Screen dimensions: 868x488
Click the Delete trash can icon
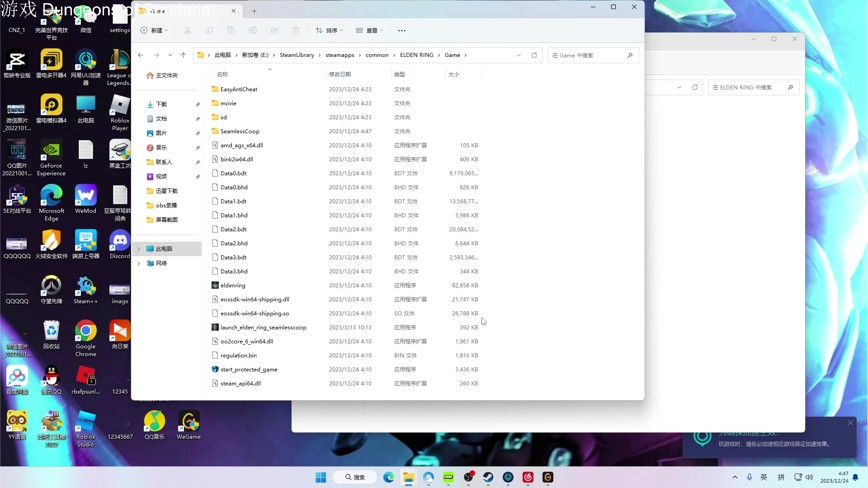click(296, 30)
